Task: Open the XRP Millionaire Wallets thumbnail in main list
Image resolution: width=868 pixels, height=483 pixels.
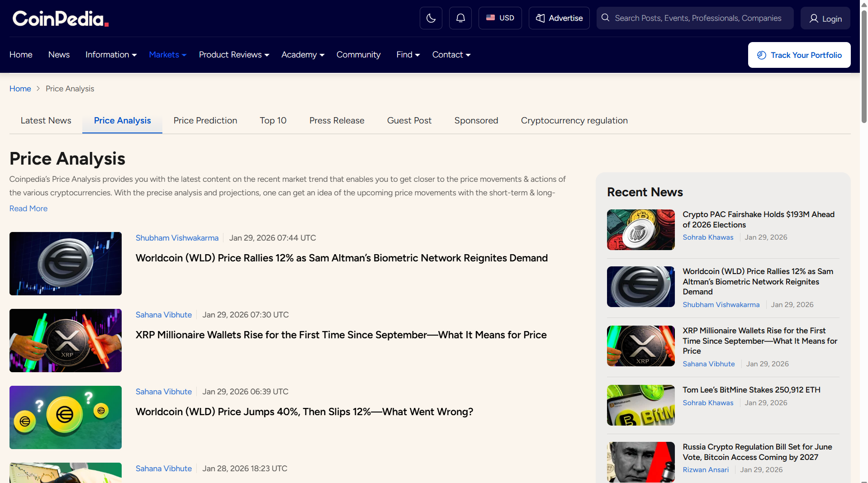Action: [x=66, y=341]
